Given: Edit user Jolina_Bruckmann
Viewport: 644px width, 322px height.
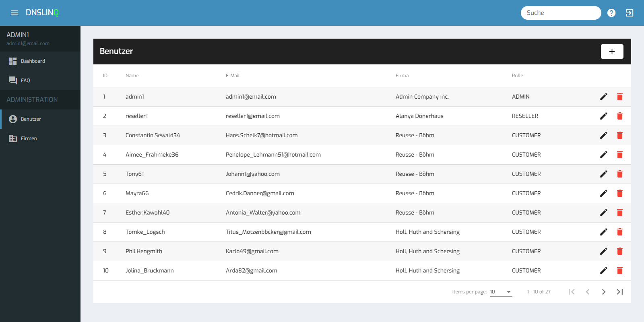Looking at the screenshot, I should tap(604, 270).
